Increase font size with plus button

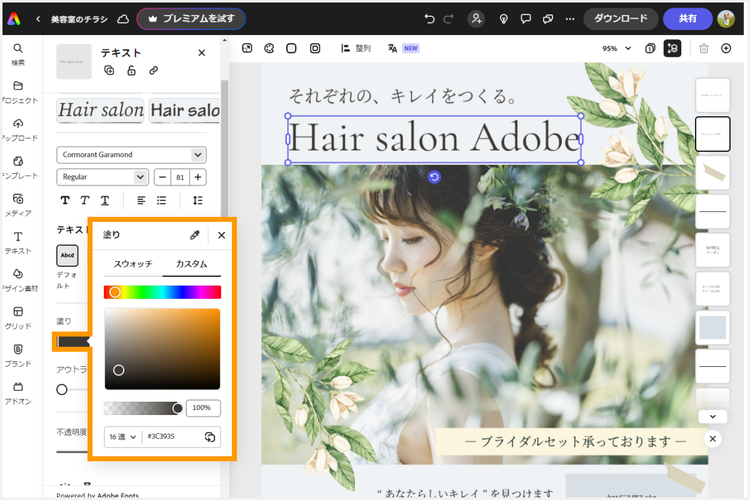(198, 177)
